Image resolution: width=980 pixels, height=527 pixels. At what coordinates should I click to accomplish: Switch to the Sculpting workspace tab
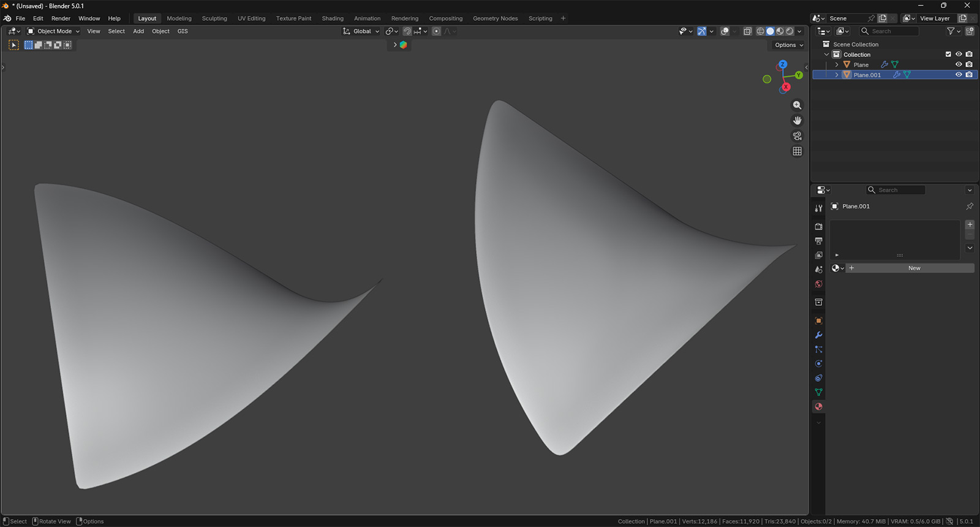pyautogui.click(x=214, y=18)
